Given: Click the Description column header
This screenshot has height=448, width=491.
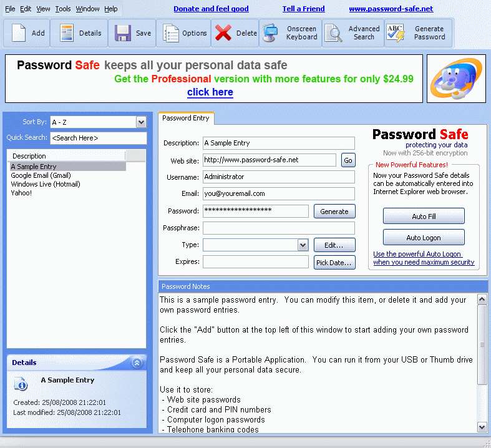Looking at the screenshot, I should coord(67,156).
